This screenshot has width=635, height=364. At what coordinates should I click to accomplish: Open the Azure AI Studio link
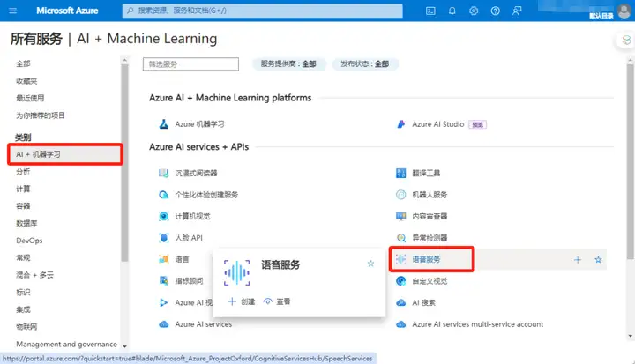pyautogui.click(x=437, y=124)
